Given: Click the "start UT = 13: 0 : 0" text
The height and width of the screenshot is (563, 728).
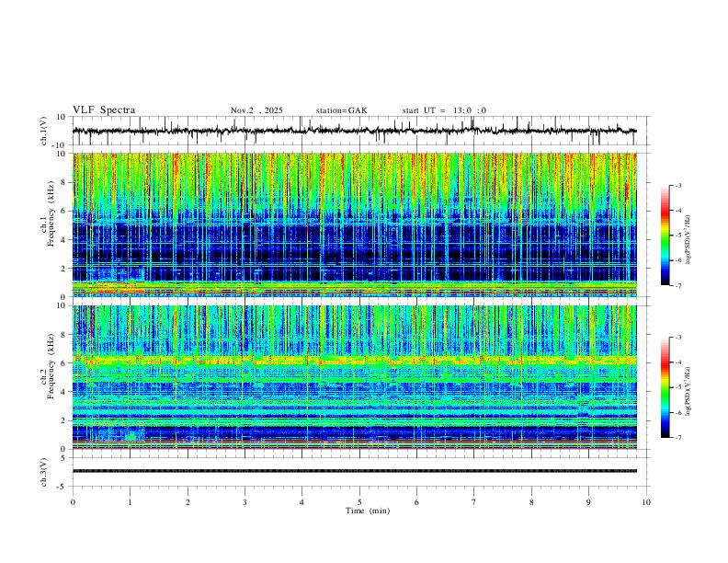Looking at the screenshot, I should pyautogui.click(x=444, y=110).
